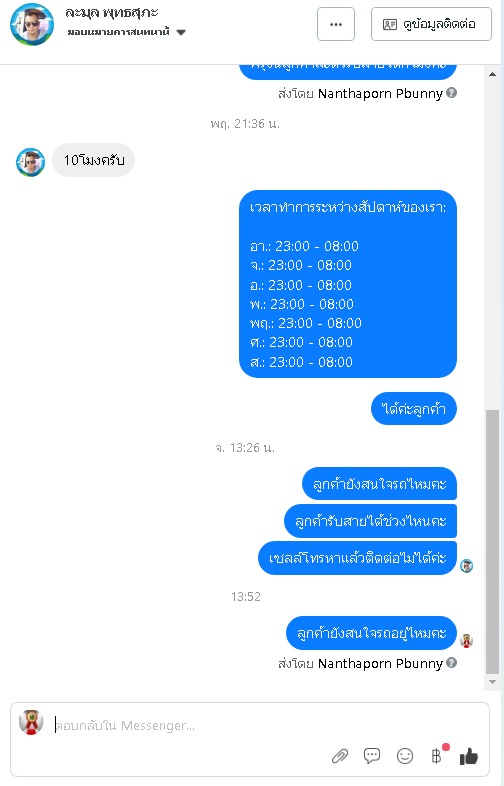Open saved replies speech bubble icon
Viewport: 504px width, 786px height.
point(372,755)
